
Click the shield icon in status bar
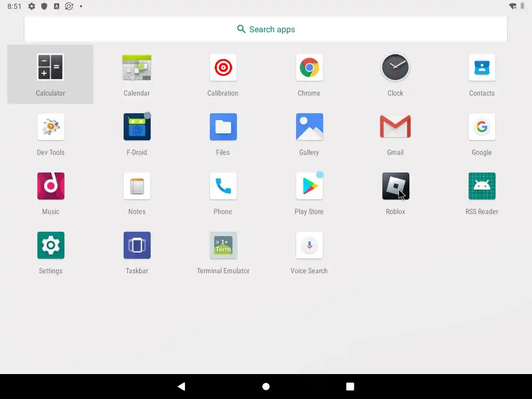coord(44,6)
